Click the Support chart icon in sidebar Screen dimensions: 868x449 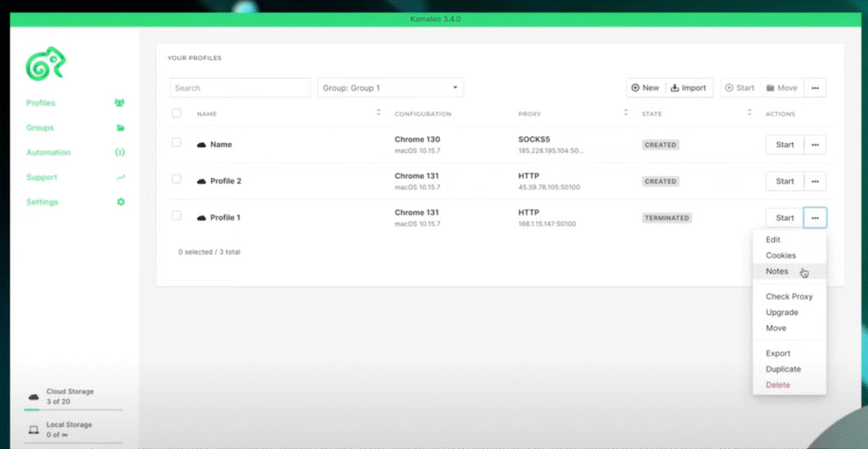tap(120, 178)
